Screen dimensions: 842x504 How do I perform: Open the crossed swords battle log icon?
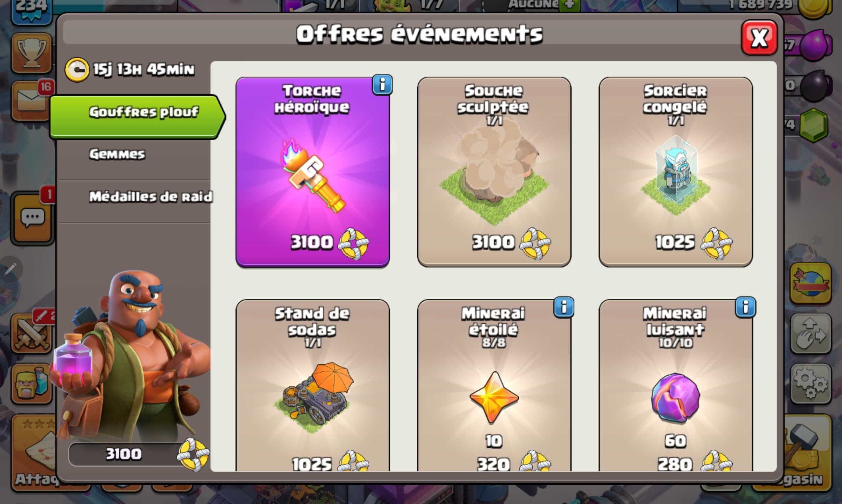tap(32, 333)
